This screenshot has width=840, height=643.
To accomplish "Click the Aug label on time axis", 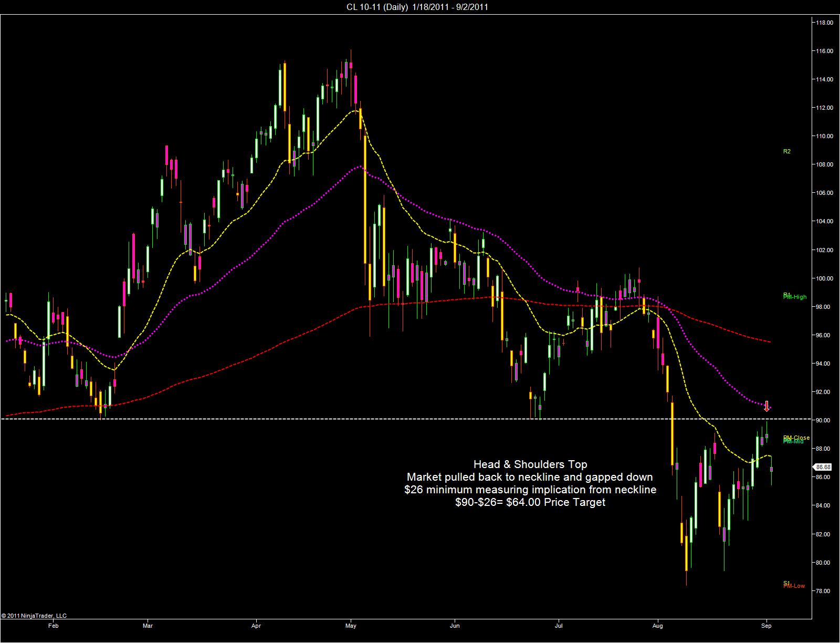I will coord(658,626).
